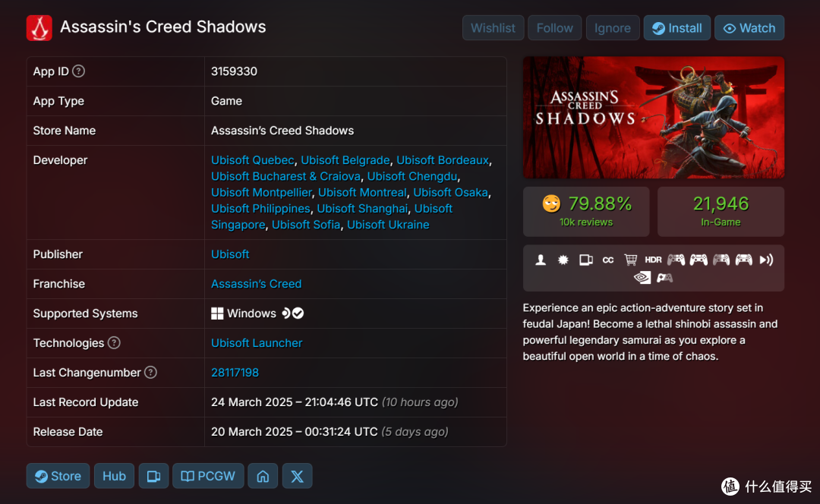Open the Steam Store page button
The height and width of the screenshot is (504, 820).
58,476
